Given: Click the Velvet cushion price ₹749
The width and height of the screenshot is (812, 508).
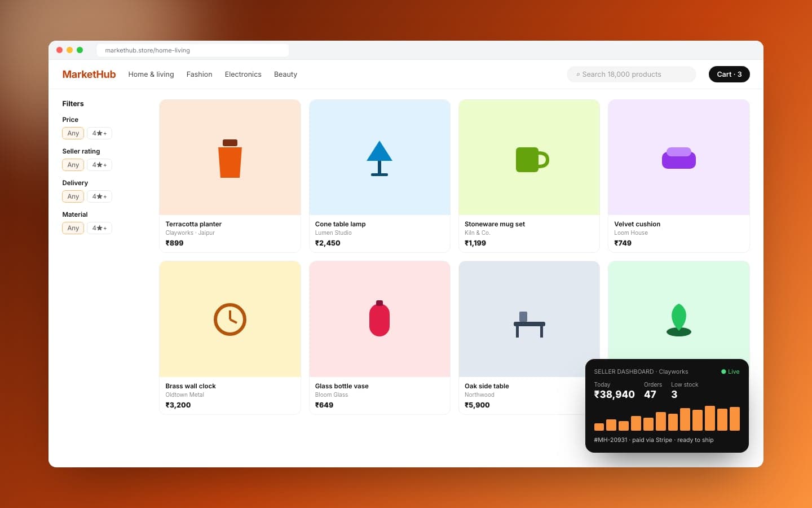Looking at the screenshot, I should [x=623, y=243].
